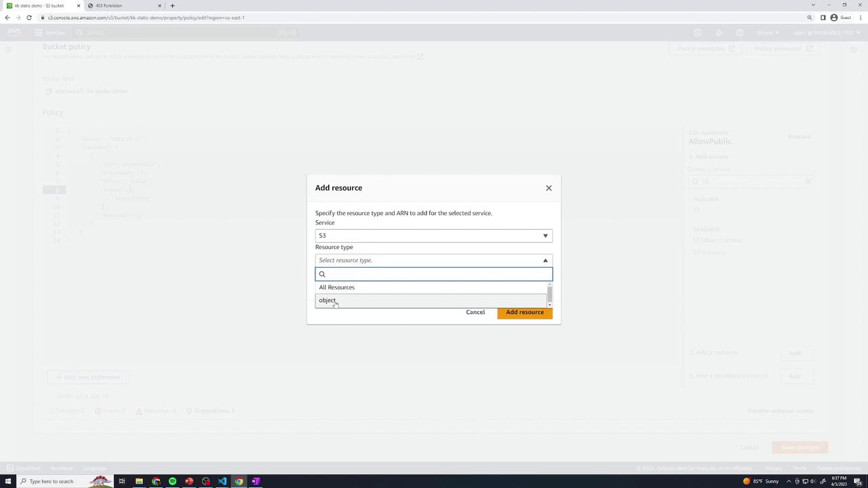This screenshot has width=868, height=488.
Task: Open File Explorer from the taskbar
Action: point(139,481)
